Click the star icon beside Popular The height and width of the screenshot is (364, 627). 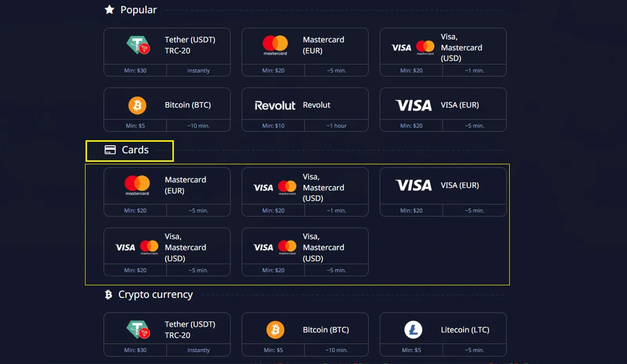(x=109, y=10)
